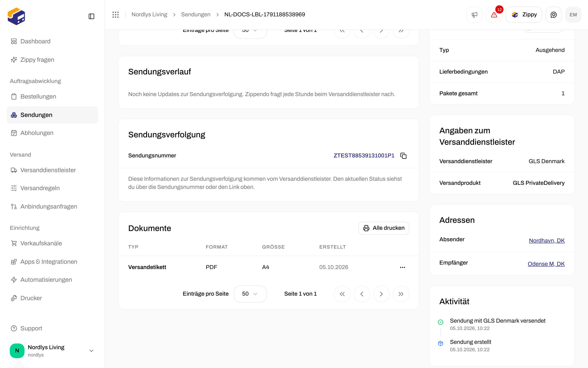The width and height of the screenshot is (588, 368).
Task: Go to next page in Dokumente pagination
Action: [x=381, y=294]
